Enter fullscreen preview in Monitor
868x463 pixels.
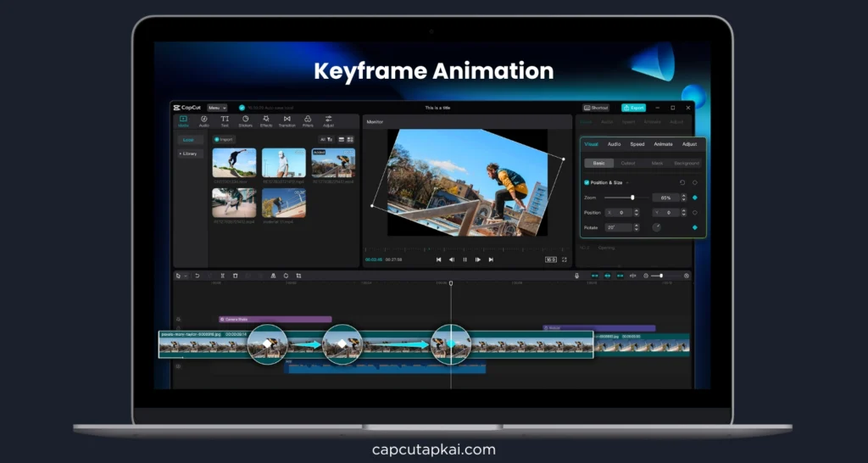coord(565,259)
